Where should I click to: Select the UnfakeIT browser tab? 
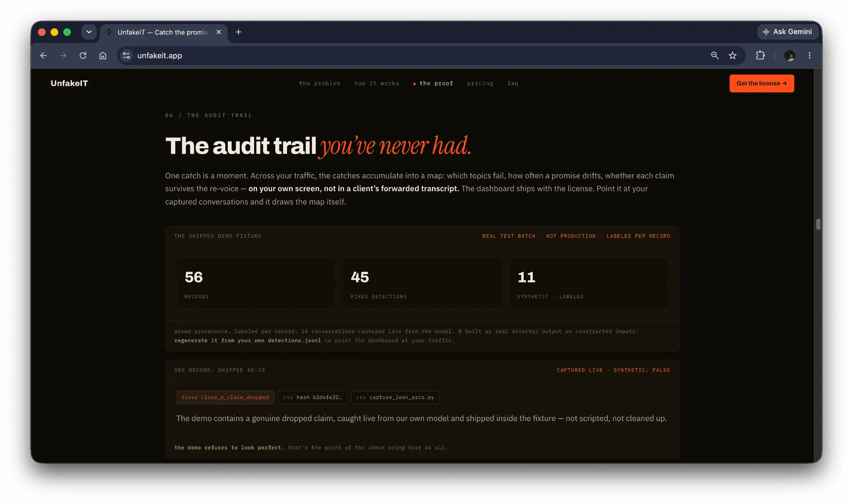coord(163,32)
